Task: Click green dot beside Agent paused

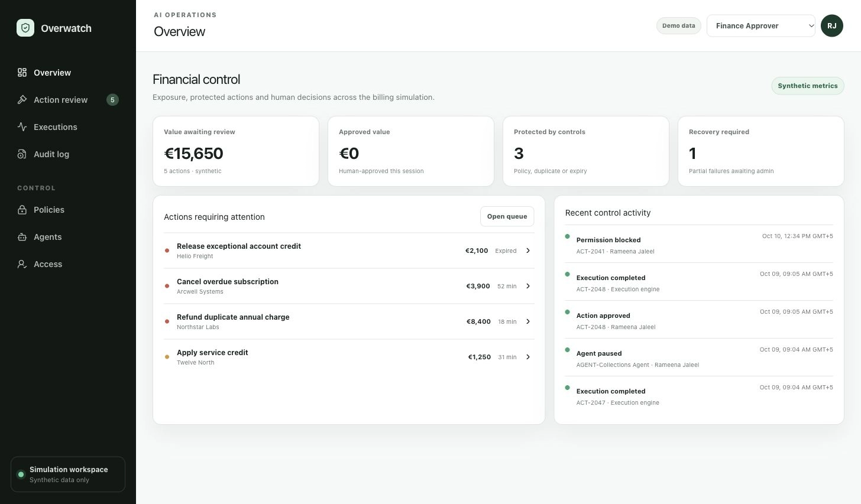Action: click(x=567, y=350)
